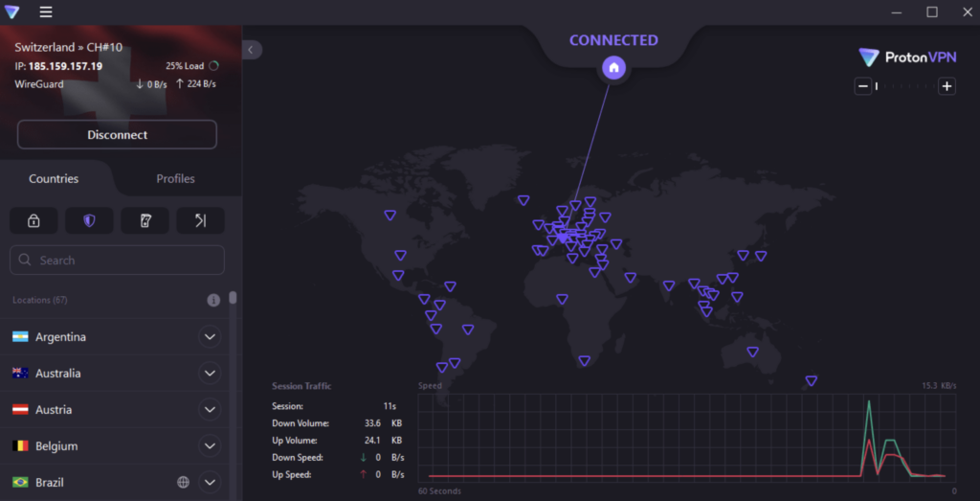Click the map zoom slider track
Screen dimensions: 980x501
pyautogui.click(x=905, y=86)
